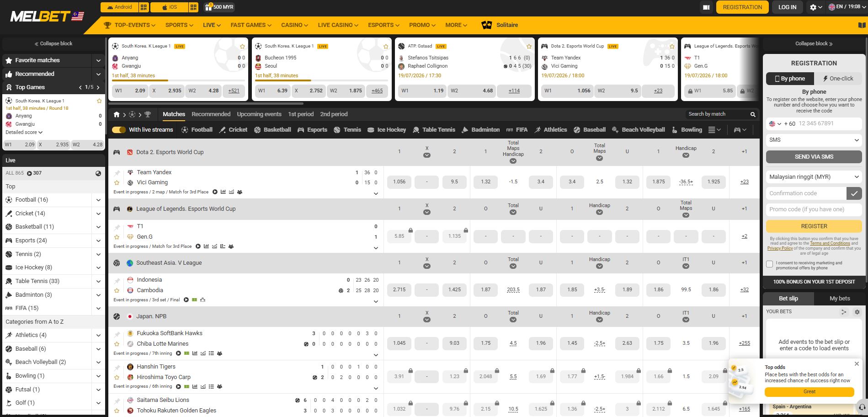Click the REGISTER button in the form
This screenshot has width=868, height=417.
click(814, 226)
